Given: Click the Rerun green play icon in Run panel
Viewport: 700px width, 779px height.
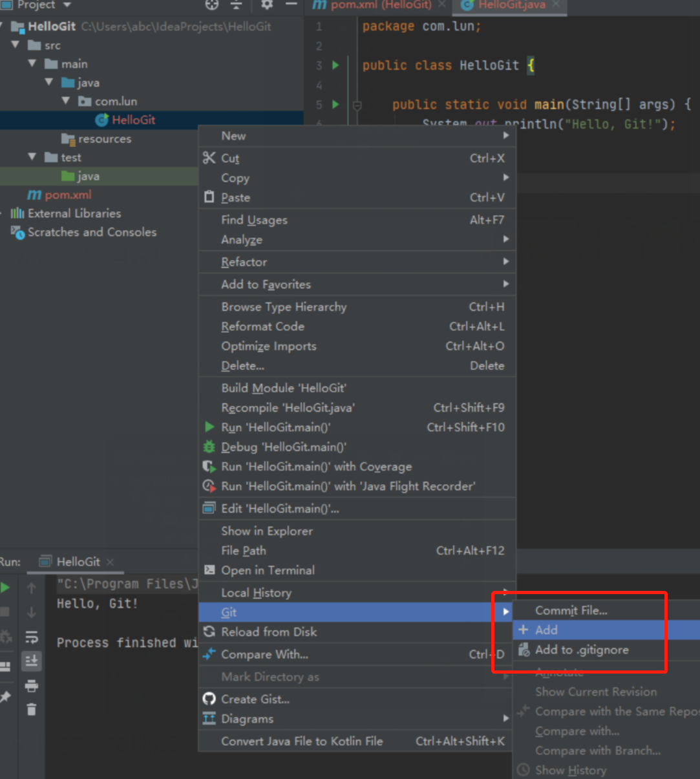Looking at the screenshot, I should click(5, 588).
